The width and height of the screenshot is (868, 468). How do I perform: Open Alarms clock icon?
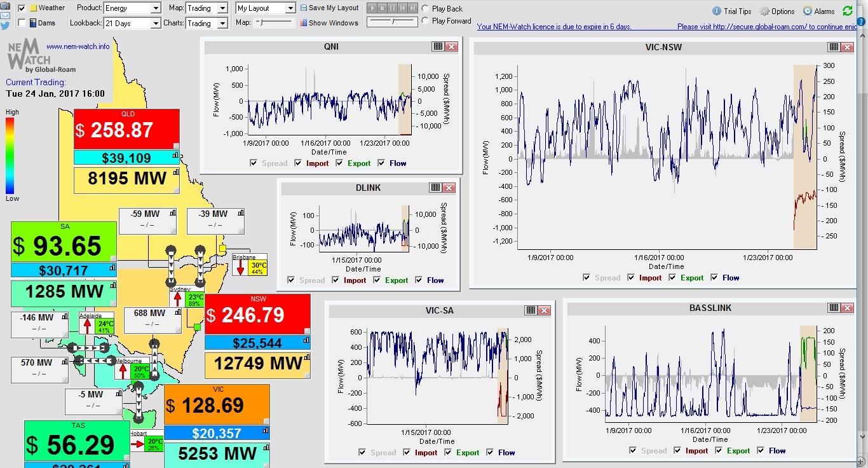click(x=808, y=11)
